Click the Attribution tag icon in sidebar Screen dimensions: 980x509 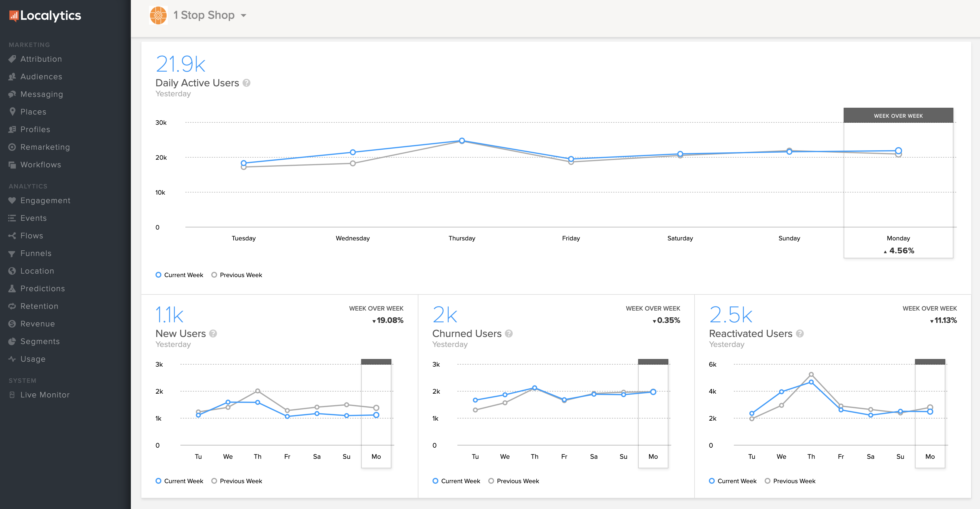point(12,59)
